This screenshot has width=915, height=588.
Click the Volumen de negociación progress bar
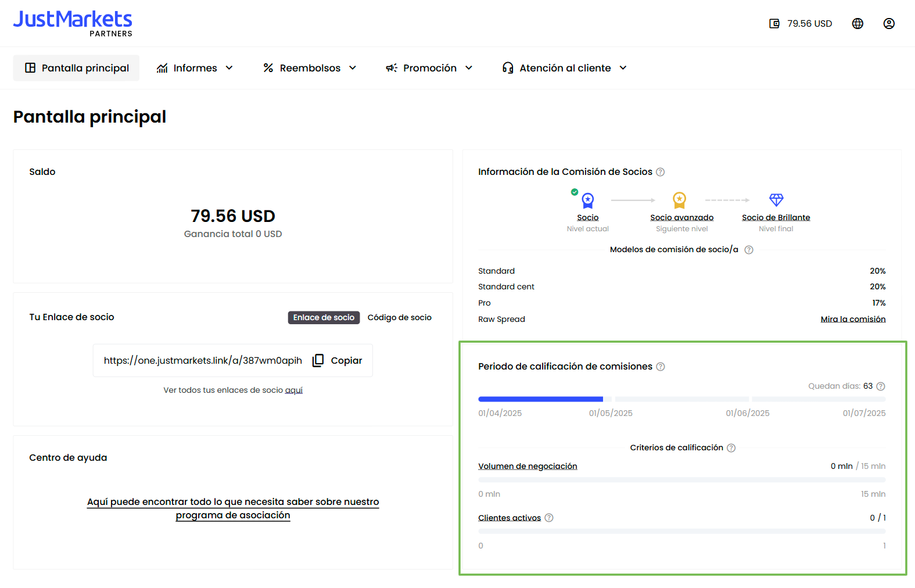682,480
